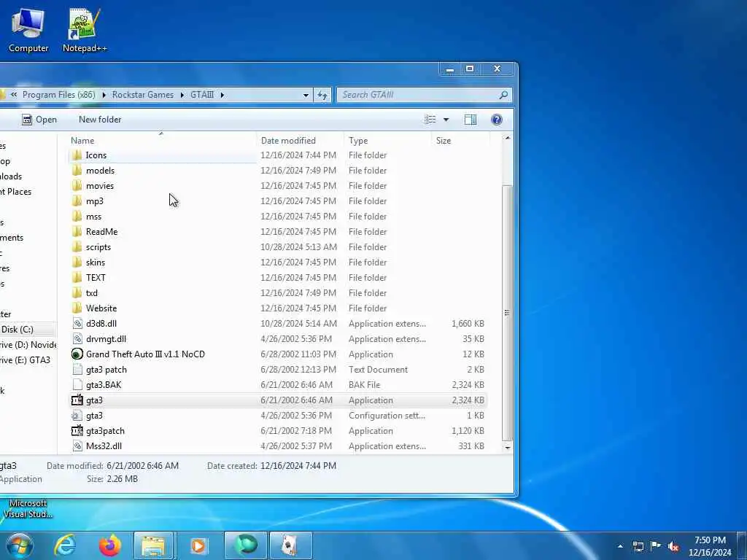Select the Mss32.dll file icon
747x560 pixels.
point(77,446)
